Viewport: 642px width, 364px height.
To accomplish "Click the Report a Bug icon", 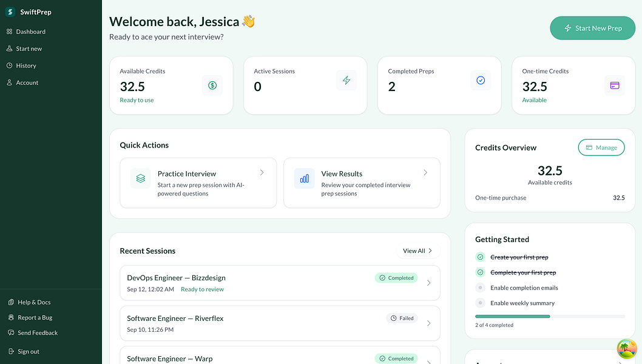I will click(x=11, y=317).
